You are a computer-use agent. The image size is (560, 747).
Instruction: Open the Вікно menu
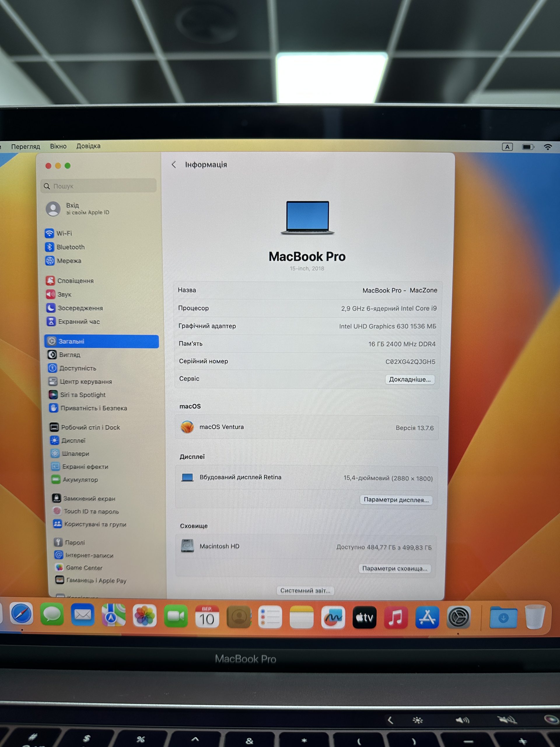point(58,146)
